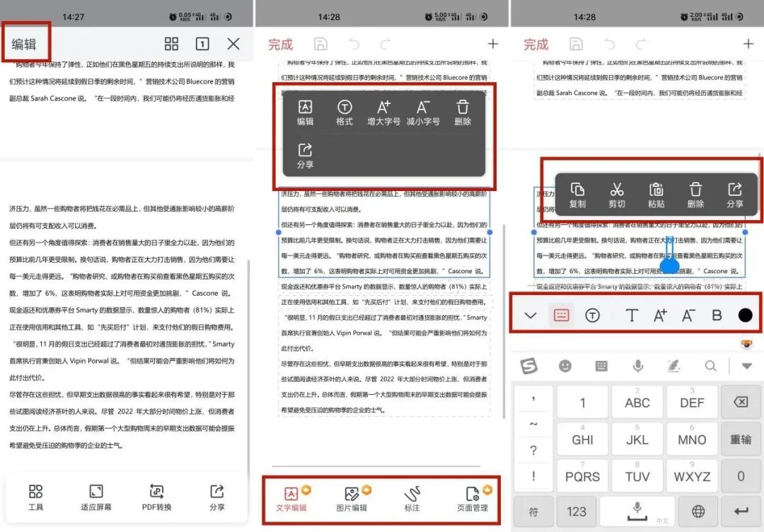Image resolution: width=764 pixels, height=532 pixels.
Task: Open the circled T format option
Action: (593, 316)
